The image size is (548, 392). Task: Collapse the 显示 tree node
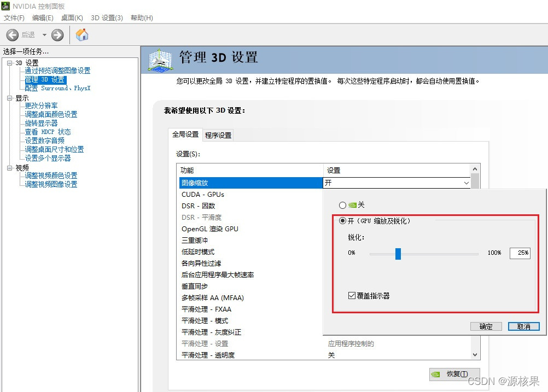(x=10, y=98)
